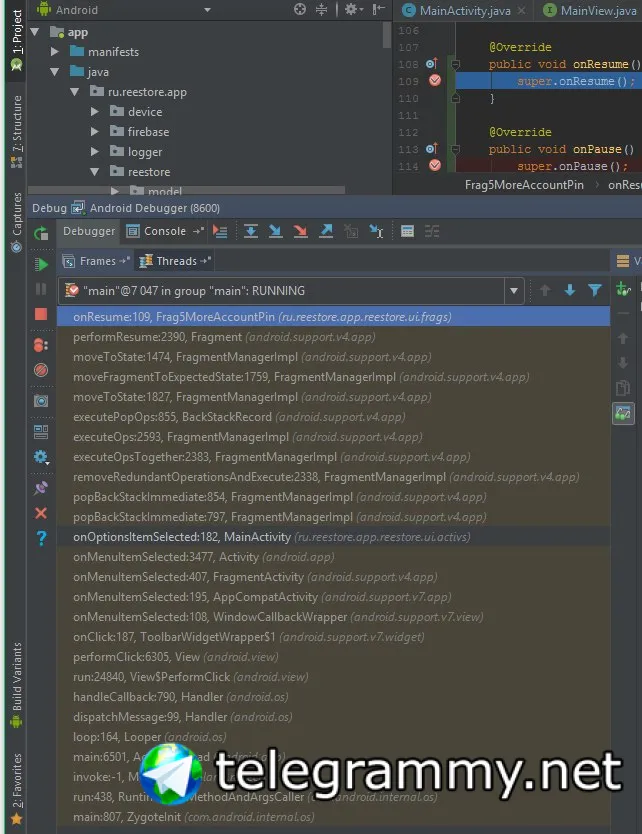This screenshot has width=642, height=834.
Task: Click the Step Out icon
Action: tap(326, 231)
